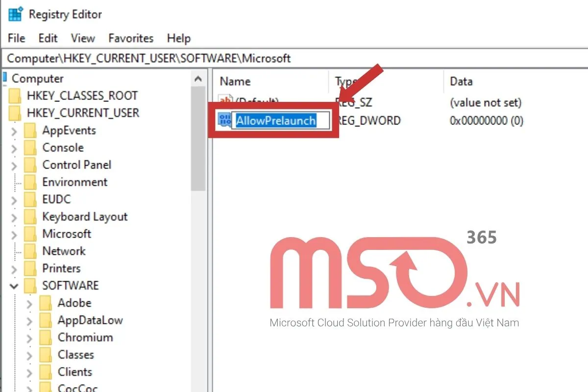Expand the AppEvents key

tap(14, 131)
